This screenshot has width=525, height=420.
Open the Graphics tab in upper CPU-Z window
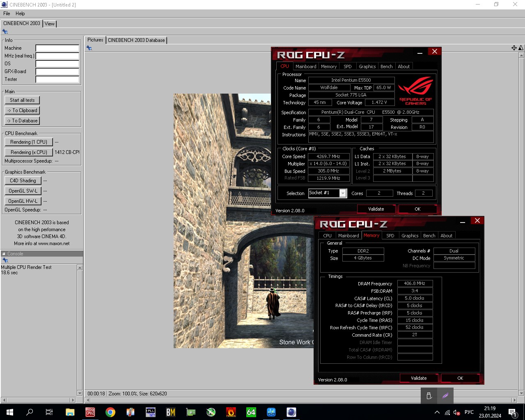point(367,67)
